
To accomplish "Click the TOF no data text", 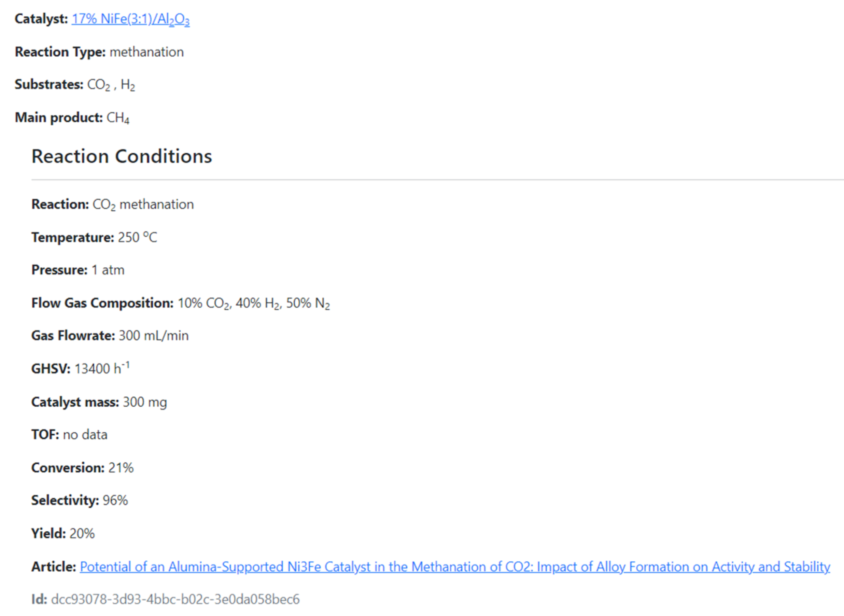I will point(85,435).
